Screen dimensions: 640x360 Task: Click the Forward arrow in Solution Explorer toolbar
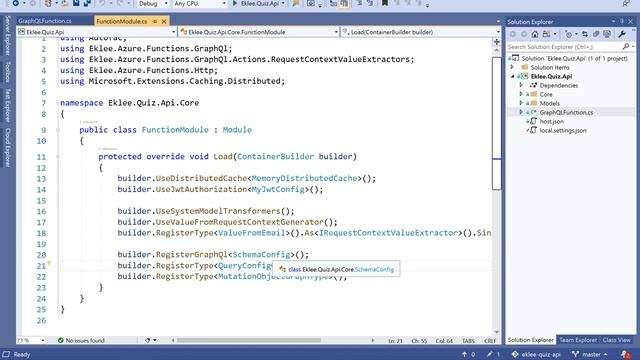(524, 34)
